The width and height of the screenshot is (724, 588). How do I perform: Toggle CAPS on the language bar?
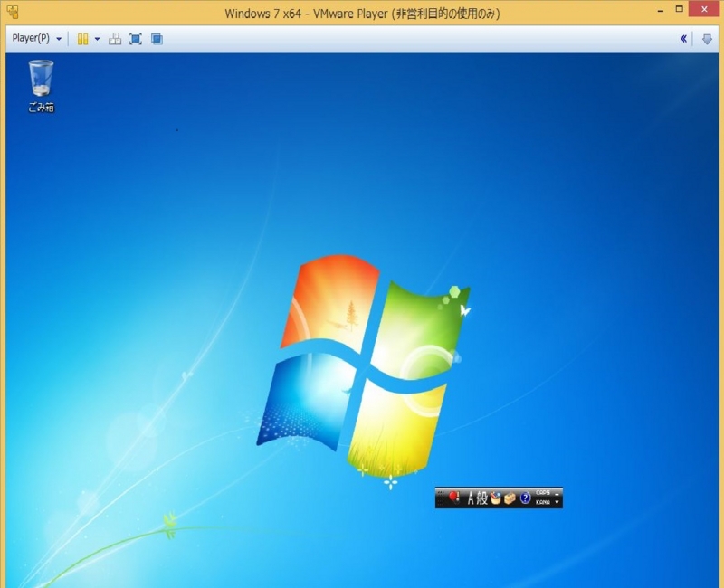(542, 493)
